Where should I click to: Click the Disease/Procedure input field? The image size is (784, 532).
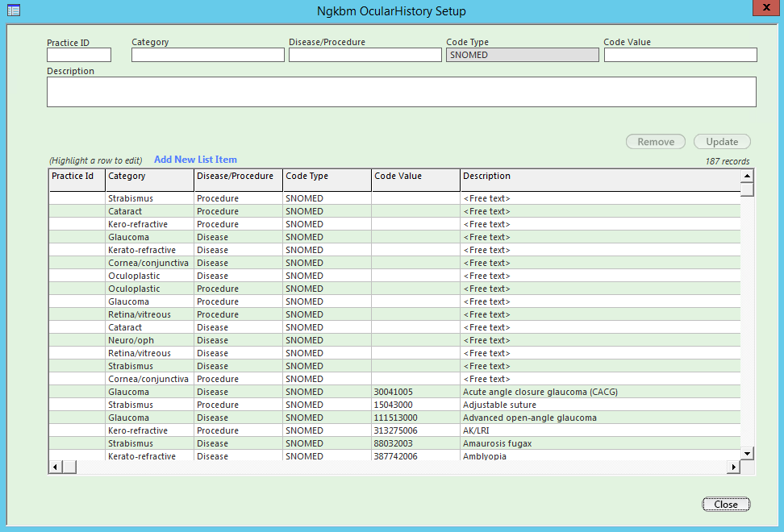(x=365, y=55)
